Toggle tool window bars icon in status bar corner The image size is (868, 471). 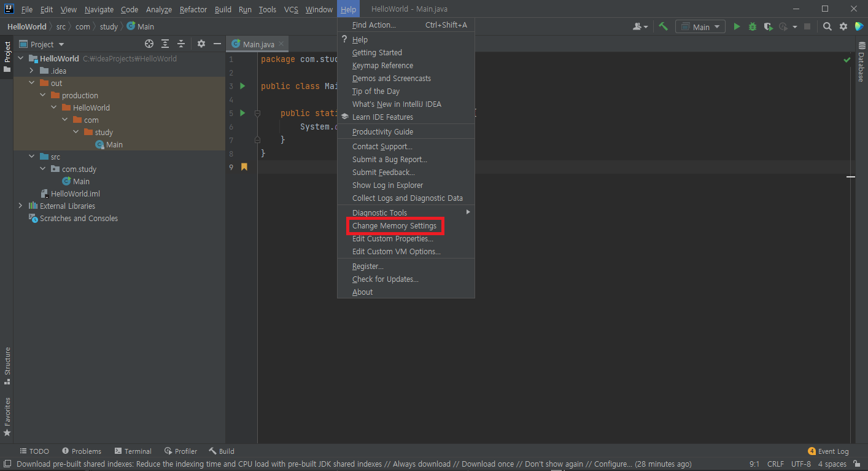tap(7, 464)
